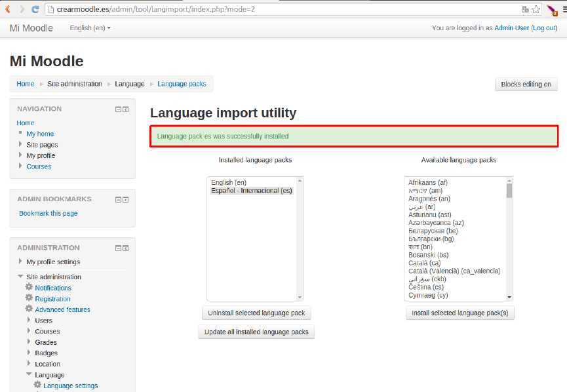Reload the page with the browser refresh icon
Screen dimensions: 567x392
[35, 9]
